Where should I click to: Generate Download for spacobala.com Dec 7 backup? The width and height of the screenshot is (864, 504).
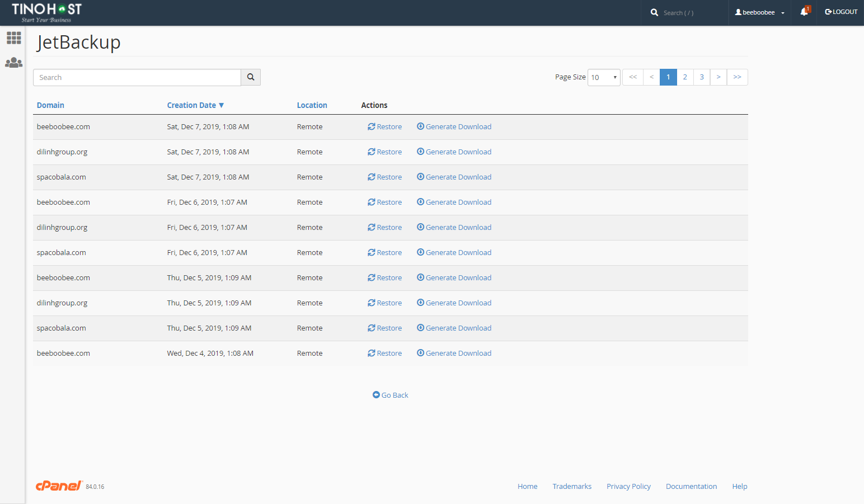point(454,177)
